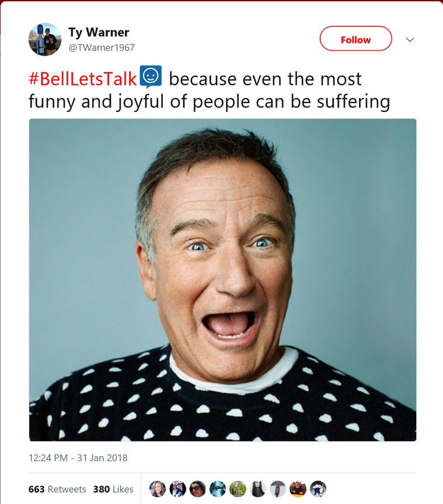Image resolution: width=443 pixels, height=504 pixels.
Task: Click the 12:24 PM - 31 Jan 2018 timestamp
Action: 78,457
